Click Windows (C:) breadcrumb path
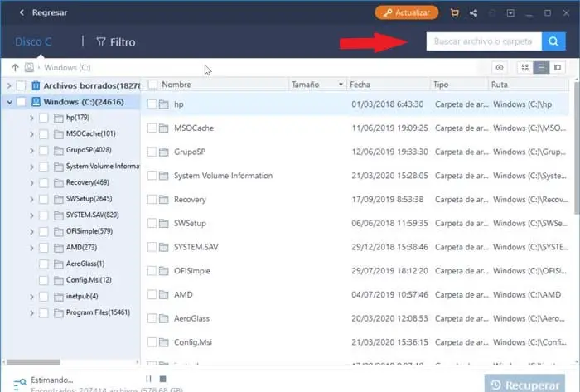 point(67,68)
